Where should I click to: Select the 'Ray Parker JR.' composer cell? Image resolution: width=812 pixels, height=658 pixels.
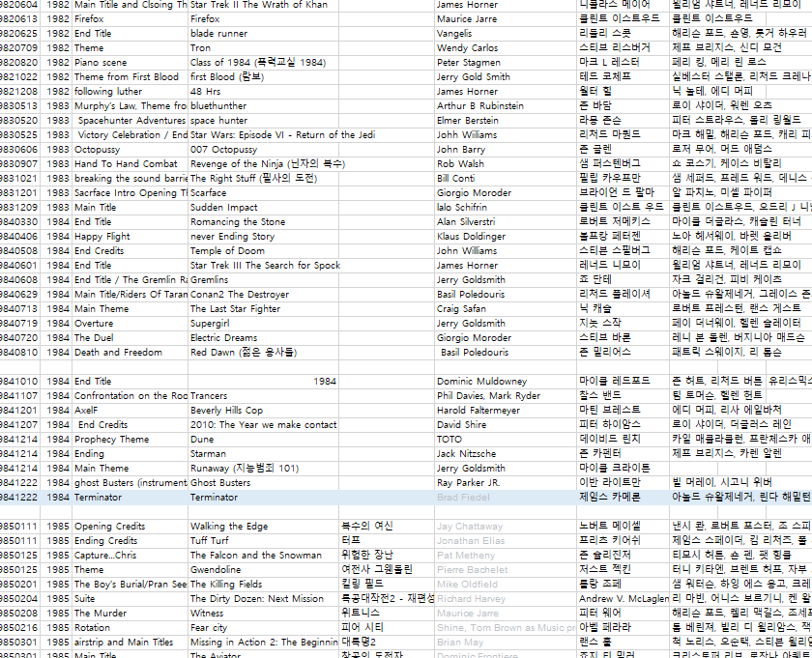(x=506, y=483)
